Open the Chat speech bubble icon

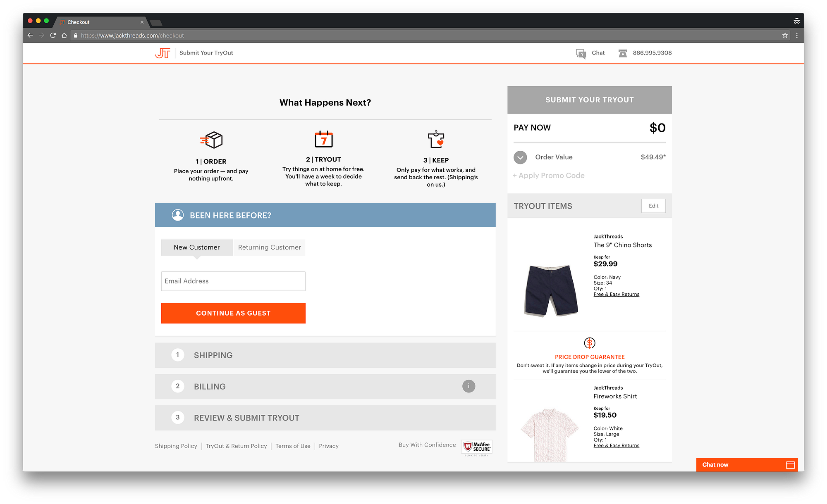click(581, 53)
